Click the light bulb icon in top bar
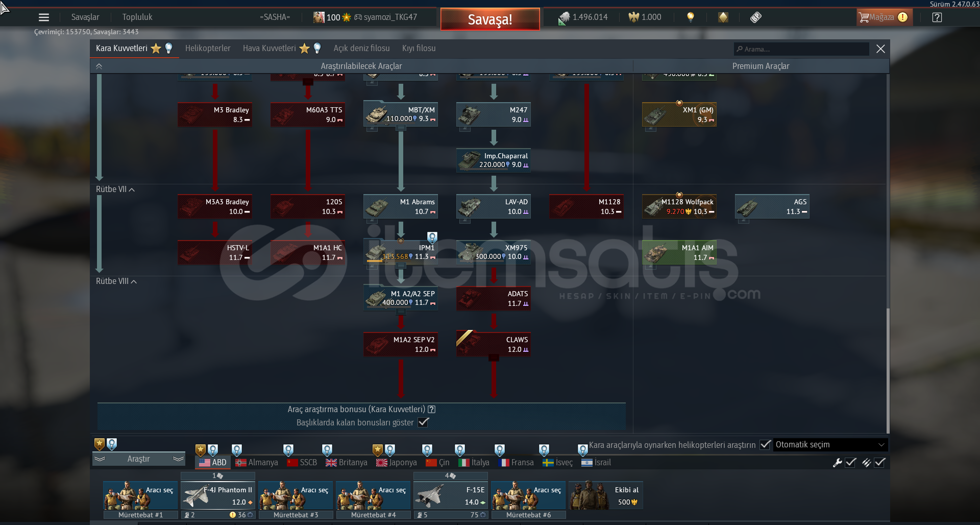 click(x=691, y=17)
